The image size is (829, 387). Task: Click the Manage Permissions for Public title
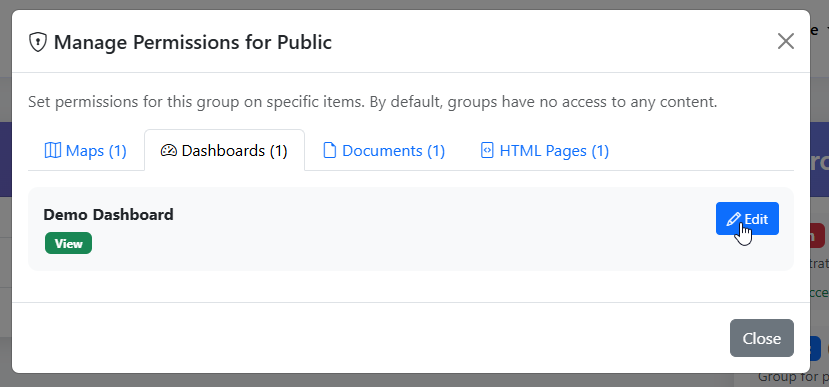(192, 42)
